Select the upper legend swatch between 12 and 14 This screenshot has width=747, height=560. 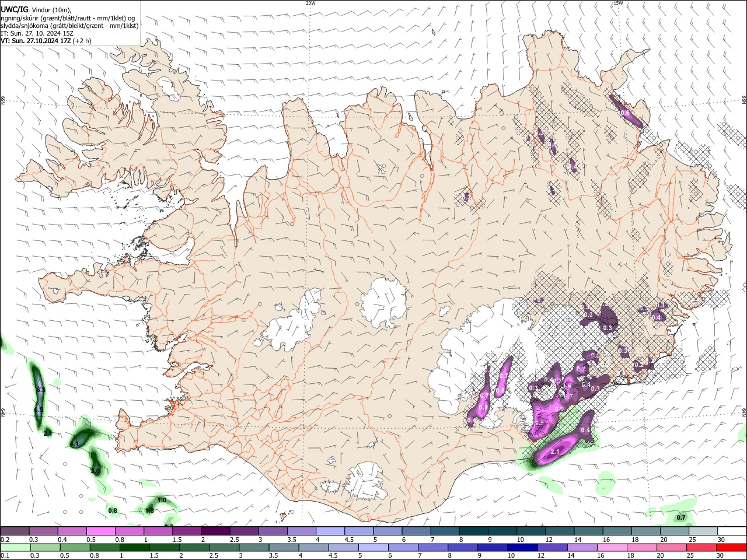tap(560, 531)
